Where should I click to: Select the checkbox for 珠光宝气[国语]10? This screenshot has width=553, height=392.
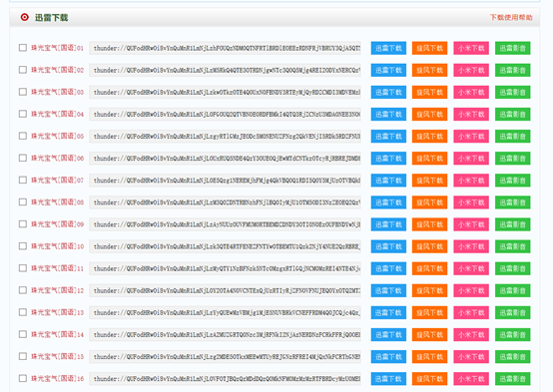(x=23, y=246)
